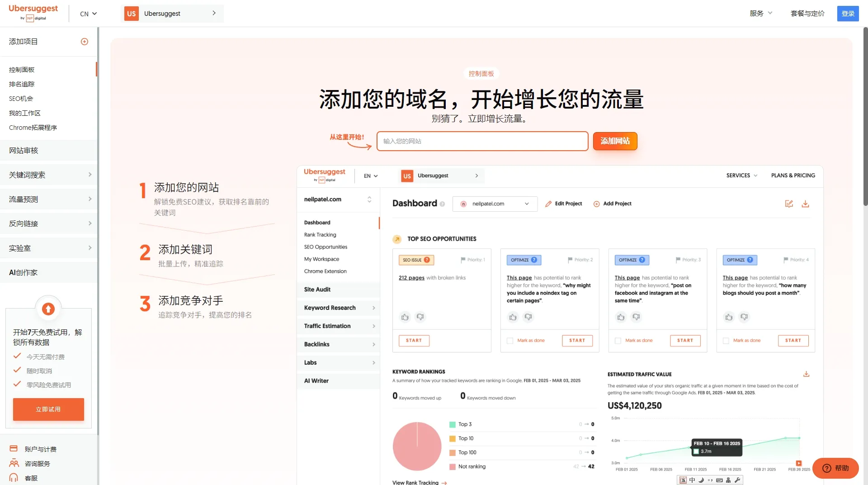Click the download icon beside Estimated Traffic Value

pyautogui.click(x=806, y=374)
